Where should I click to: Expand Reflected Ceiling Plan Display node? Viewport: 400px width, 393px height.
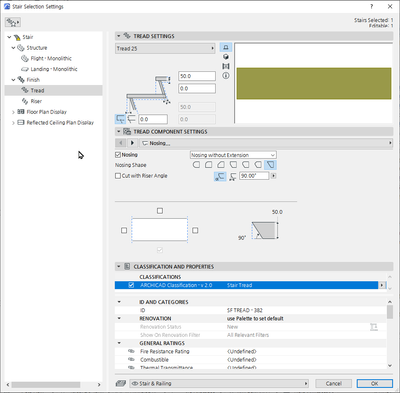click(13, 123)
